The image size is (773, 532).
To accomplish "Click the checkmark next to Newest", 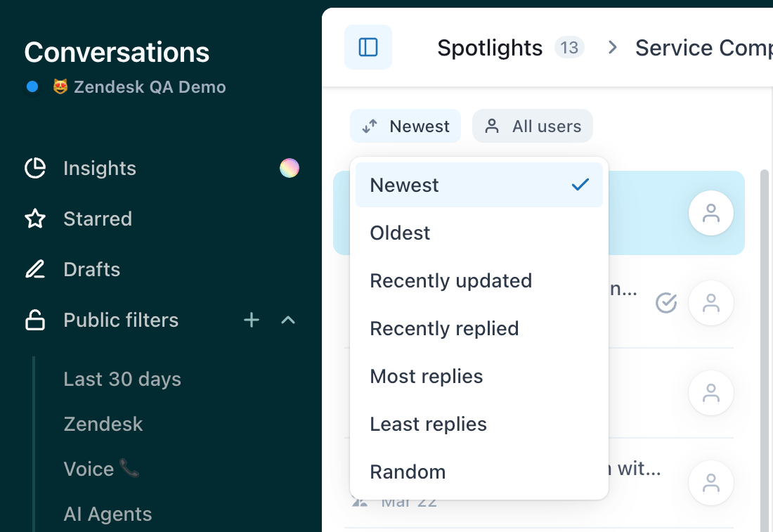I will pos(580,184).
